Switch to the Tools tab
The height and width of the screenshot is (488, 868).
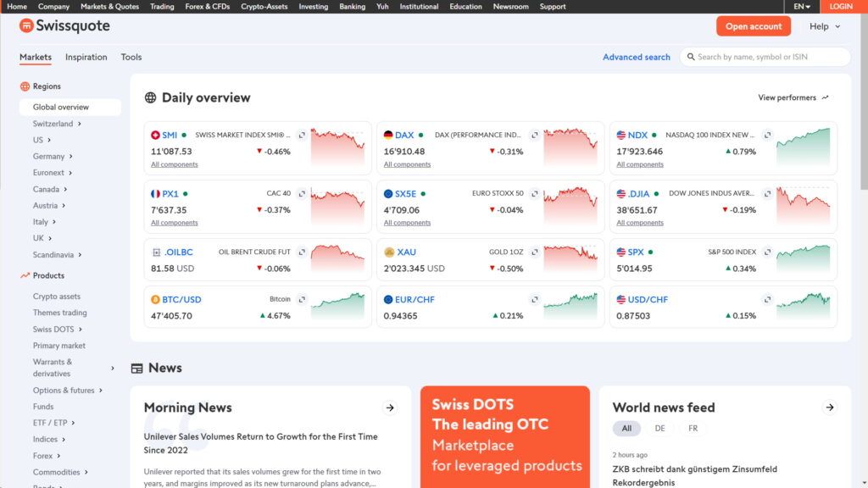point(131,57)
